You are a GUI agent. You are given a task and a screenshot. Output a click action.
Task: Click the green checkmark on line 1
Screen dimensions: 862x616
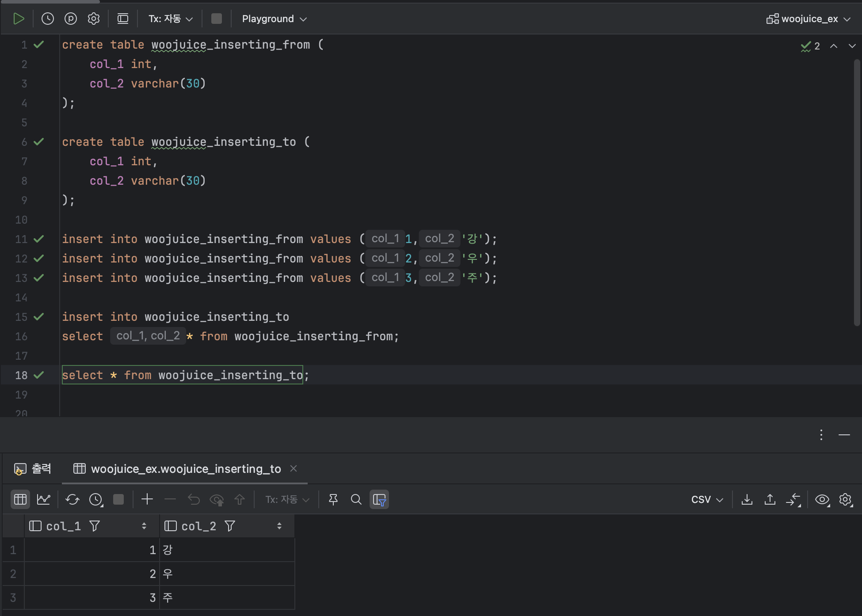click(39, 45)
